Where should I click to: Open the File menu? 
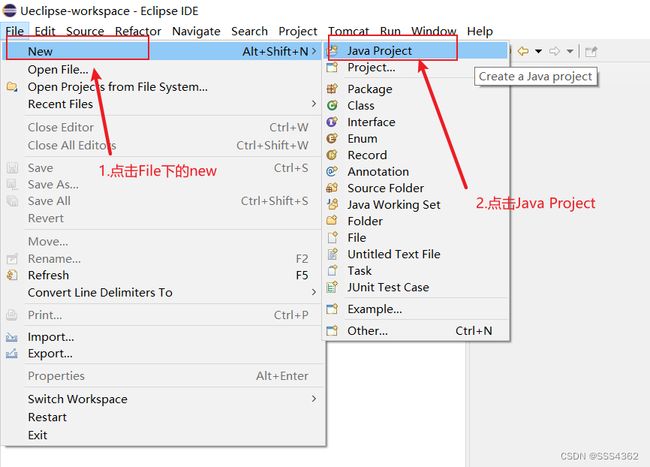pos(15,31)
